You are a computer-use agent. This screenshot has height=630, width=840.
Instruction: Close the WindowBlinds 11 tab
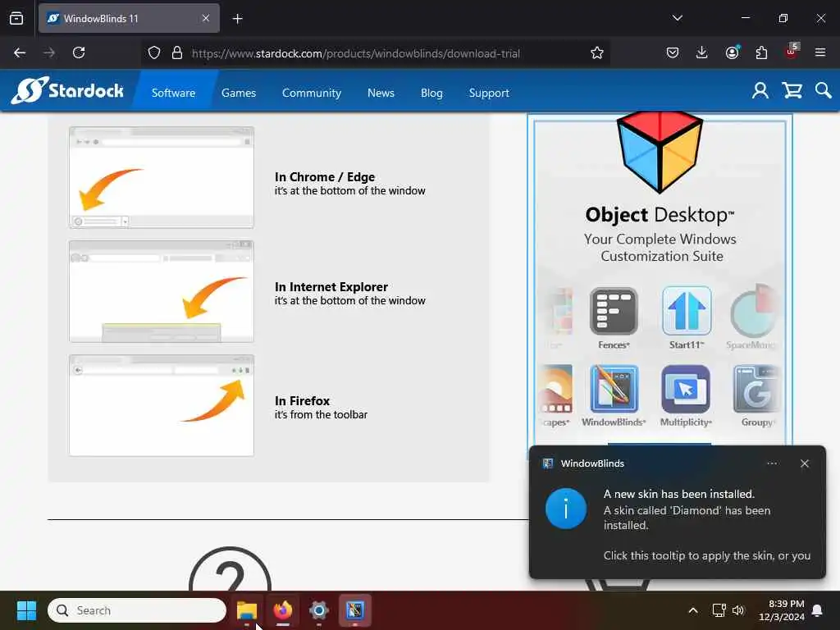206,18
